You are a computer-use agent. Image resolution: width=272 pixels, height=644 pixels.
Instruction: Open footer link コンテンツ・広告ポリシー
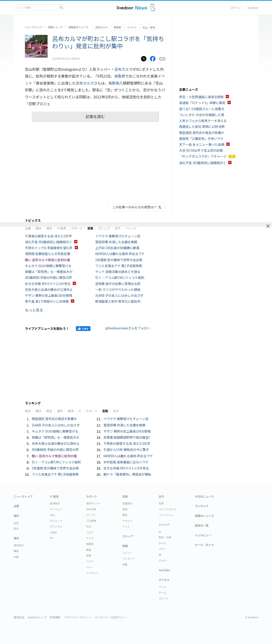pyautogui.click(x=111, y=617)
